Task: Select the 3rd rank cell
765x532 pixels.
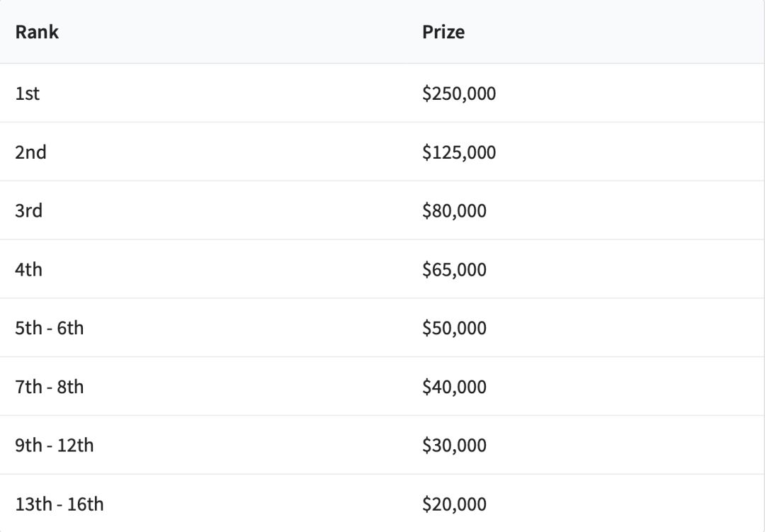Action: pyautogui.click(x=28, y=211)
